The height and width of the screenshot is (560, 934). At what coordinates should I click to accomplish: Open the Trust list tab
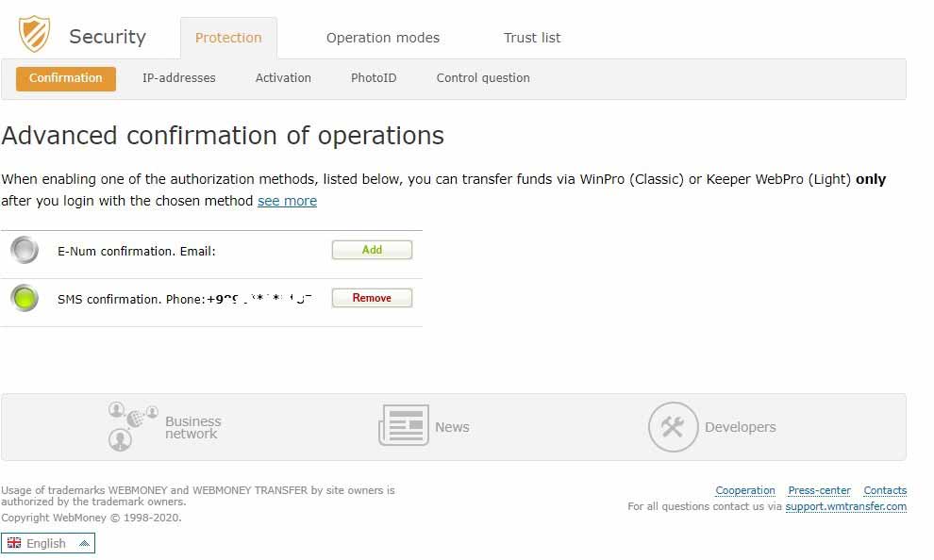click(x=532, y=38)
